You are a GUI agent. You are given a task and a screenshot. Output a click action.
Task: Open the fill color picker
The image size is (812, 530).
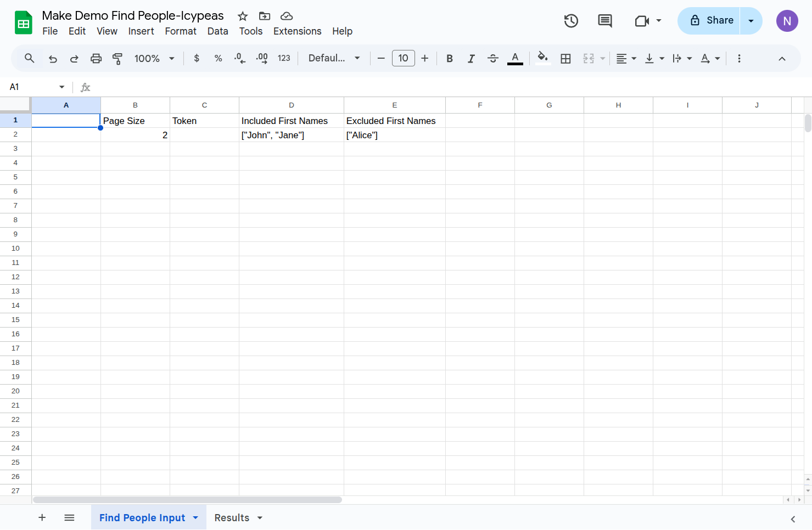tap(543, 58)
